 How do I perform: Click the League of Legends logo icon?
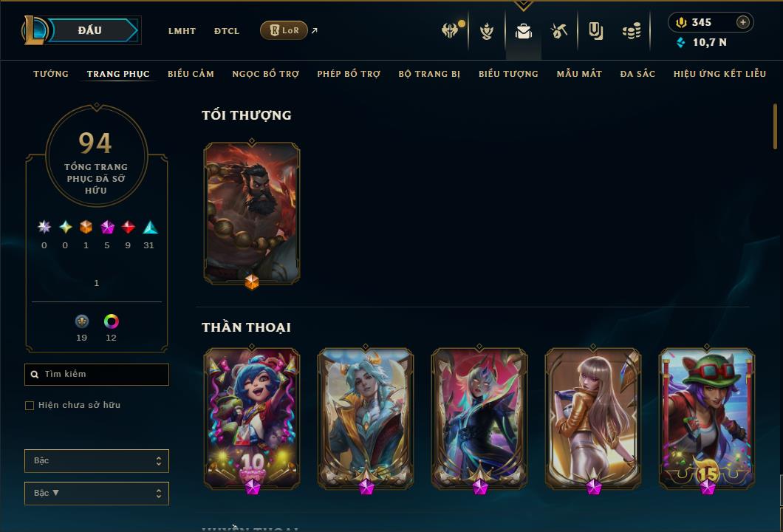tap(34, 30)
